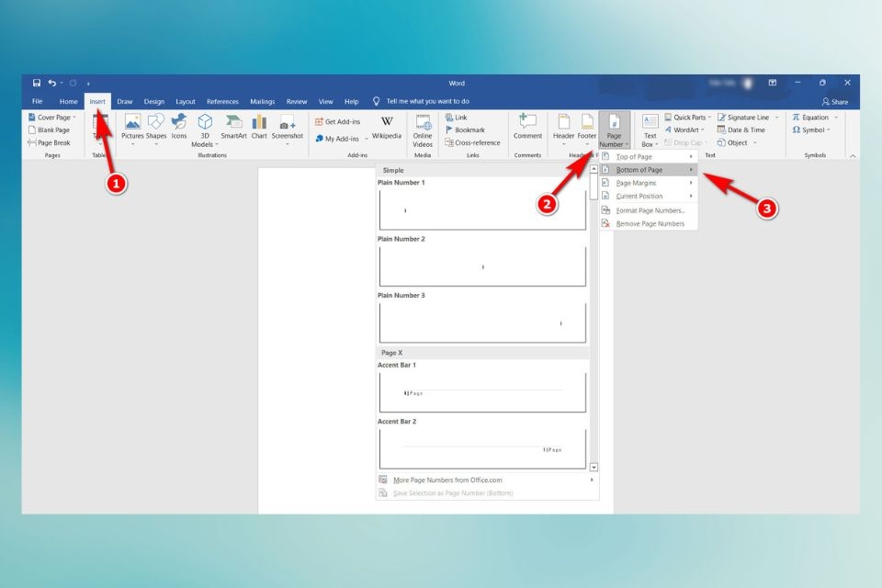Viewport: 882px width, 588px height.
Task: Open the View tab
Action: coord(325,101)
